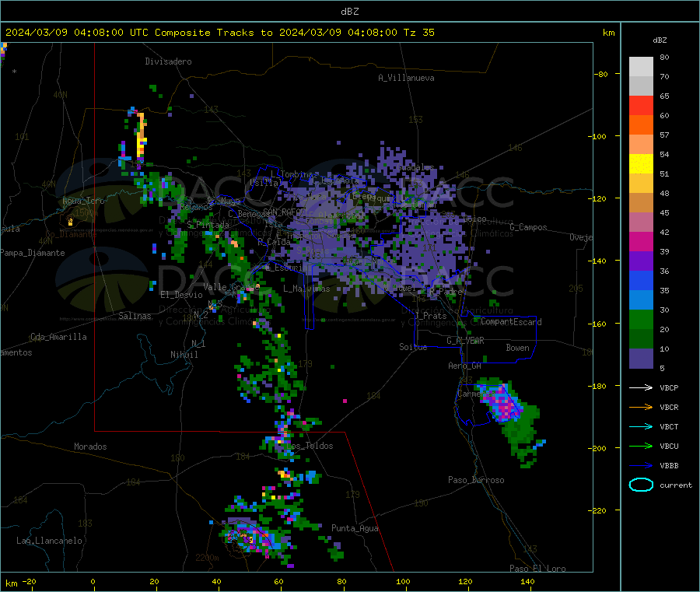The image size is (700, 592).
Task: Select the magenta 42-39 dBZ swatch
Action: 641,241
